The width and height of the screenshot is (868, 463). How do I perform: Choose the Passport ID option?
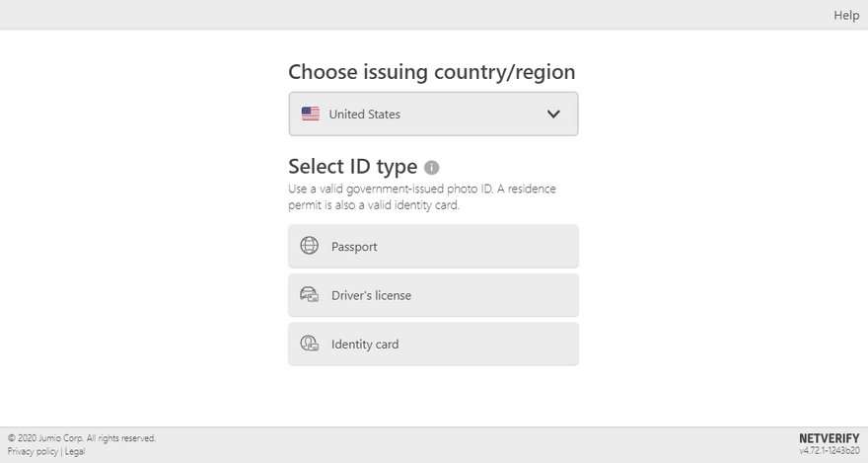point(433,246)
